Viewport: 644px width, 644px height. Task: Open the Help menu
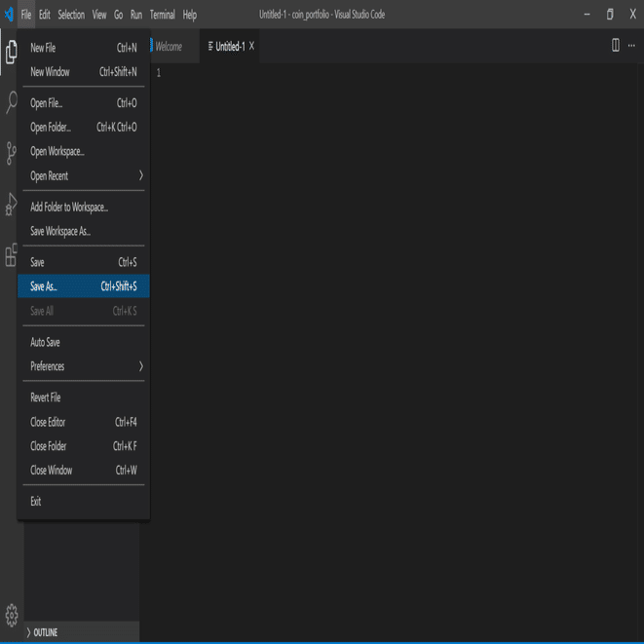189,15
